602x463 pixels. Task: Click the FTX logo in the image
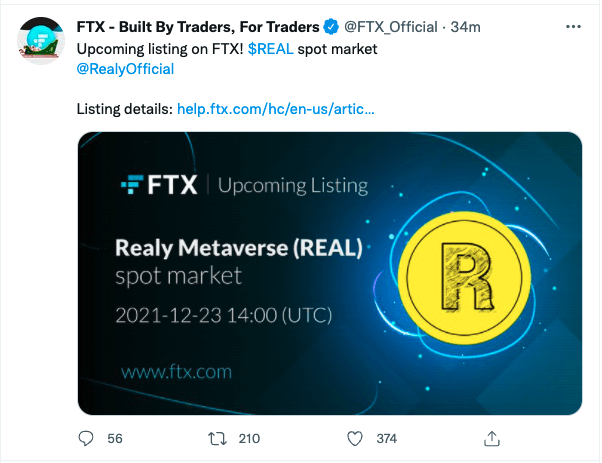coord(161,185)
